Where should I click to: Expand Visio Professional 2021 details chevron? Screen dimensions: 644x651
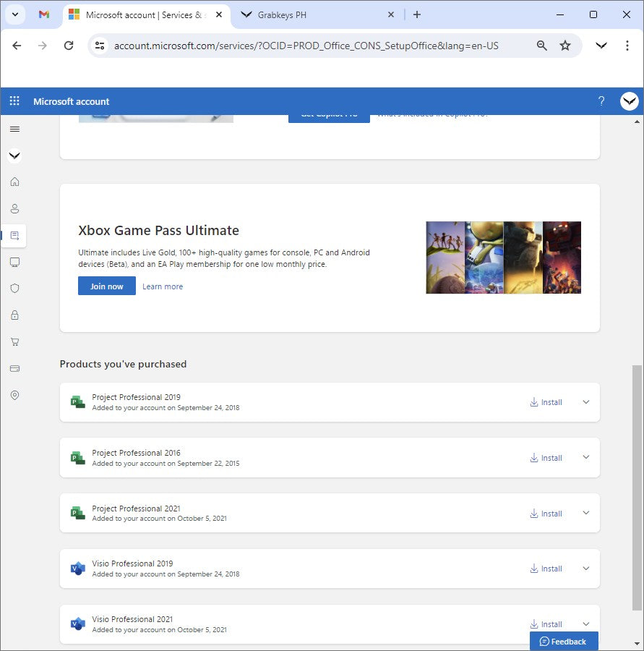click(586, 624)
